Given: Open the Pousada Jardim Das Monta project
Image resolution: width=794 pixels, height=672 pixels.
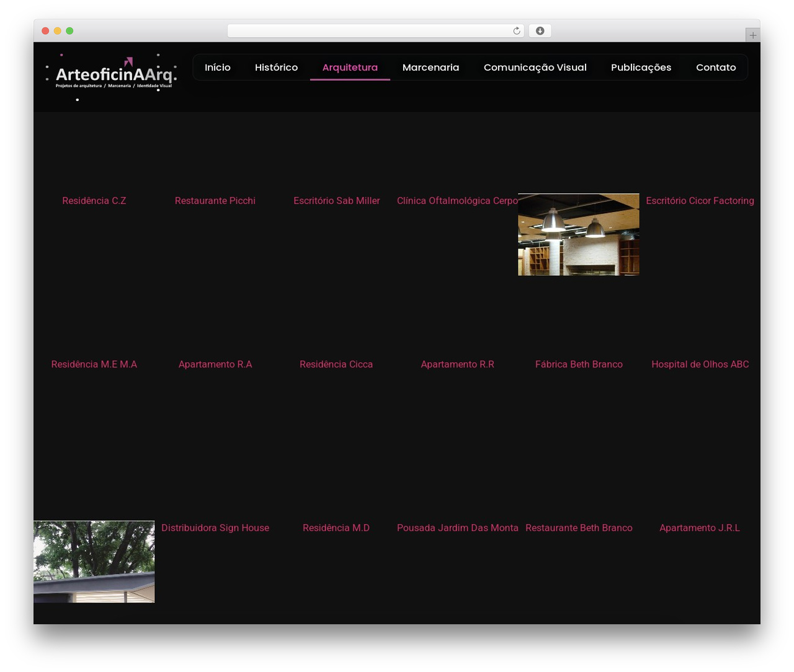Looking at the screenshot, I should coord(458,528).
